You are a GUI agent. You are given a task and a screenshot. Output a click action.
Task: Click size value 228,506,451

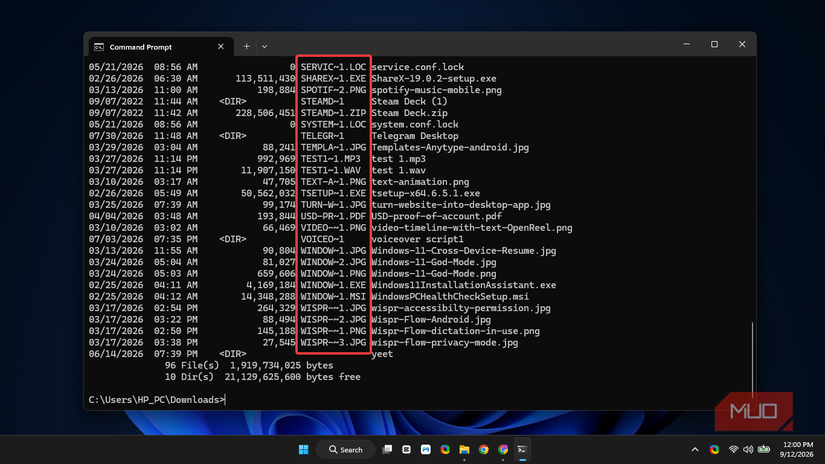[265, 113]
